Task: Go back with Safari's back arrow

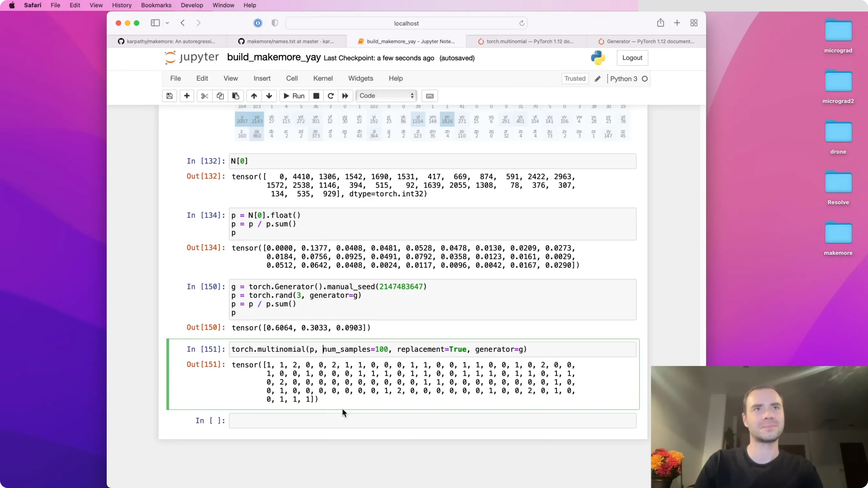Action: [183, 23]
